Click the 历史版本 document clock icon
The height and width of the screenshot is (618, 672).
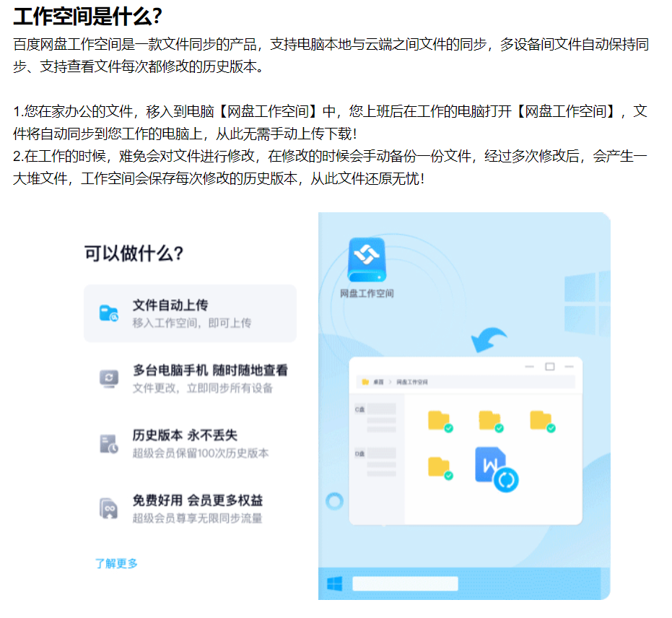pos(108,443)
